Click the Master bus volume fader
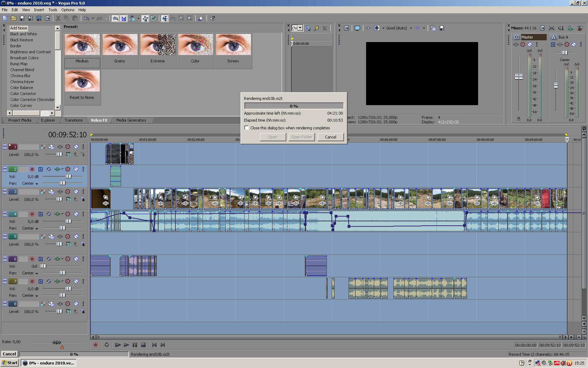 [x=519, y=76]
